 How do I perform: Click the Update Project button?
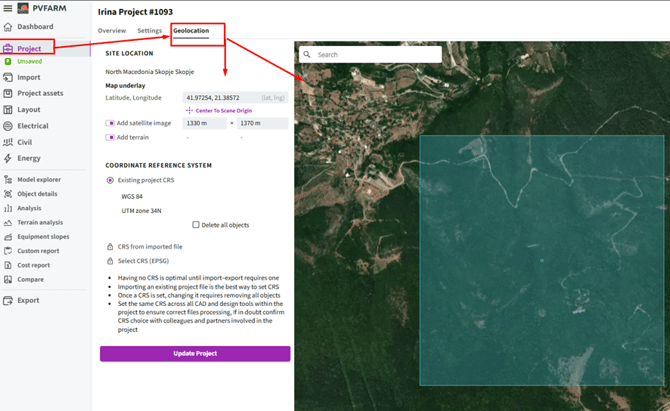(x=195, y=354)
